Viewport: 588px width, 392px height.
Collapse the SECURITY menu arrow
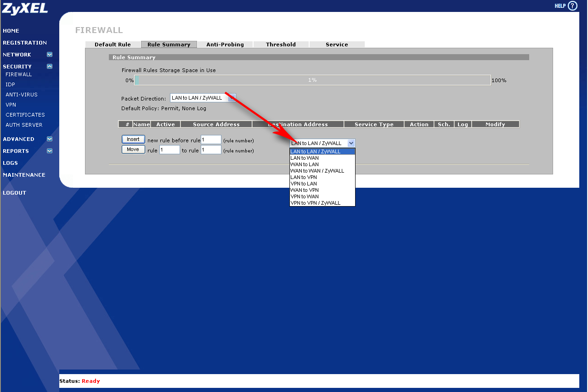coord(50,67)
